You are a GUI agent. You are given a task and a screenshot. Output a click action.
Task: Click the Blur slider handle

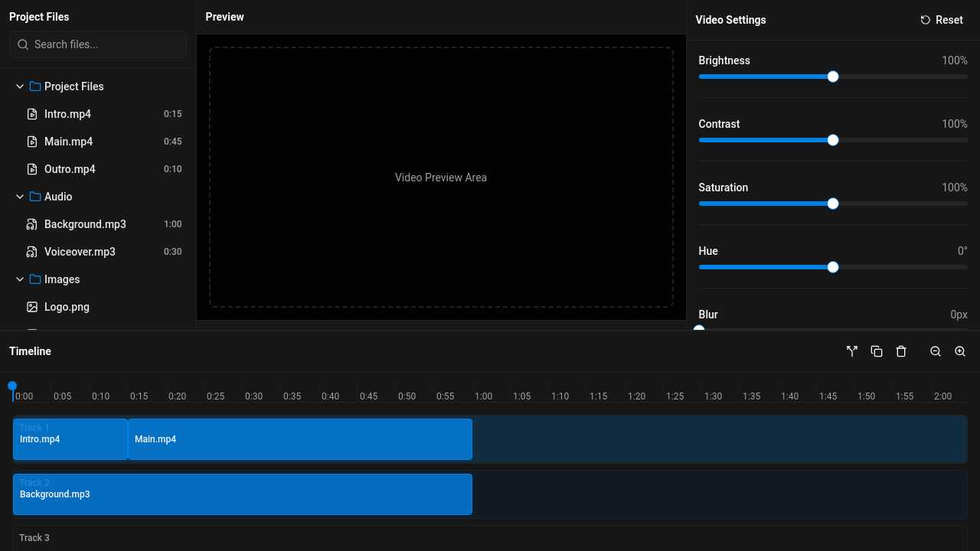tap(699, 328)
